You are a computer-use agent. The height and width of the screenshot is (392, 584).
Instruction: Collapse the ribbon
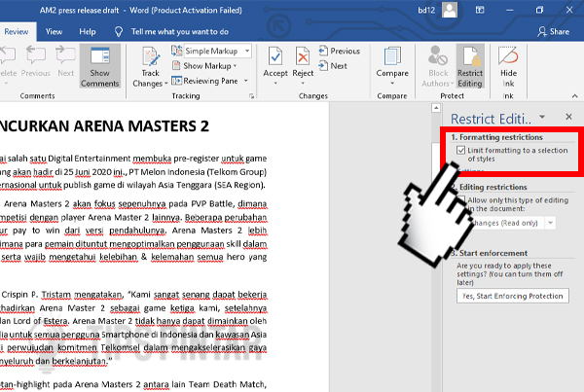[x=574, y=96]
